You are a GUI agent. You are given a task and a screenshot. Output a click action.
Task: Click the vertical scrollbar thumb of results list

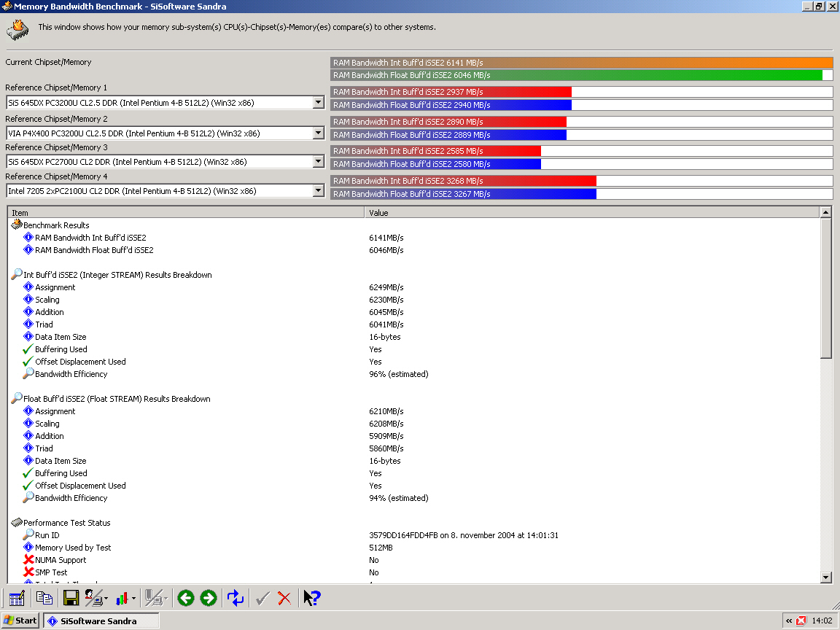point(825,289)
